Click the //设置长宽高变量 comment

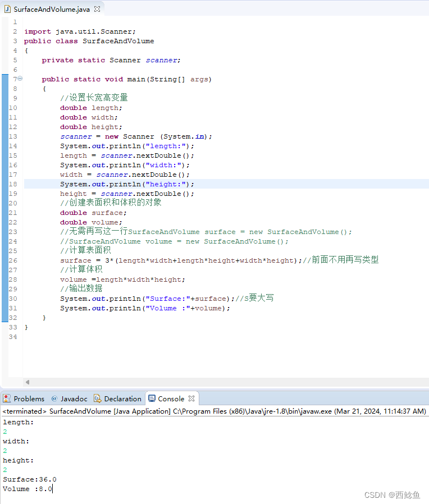point(94,98)
